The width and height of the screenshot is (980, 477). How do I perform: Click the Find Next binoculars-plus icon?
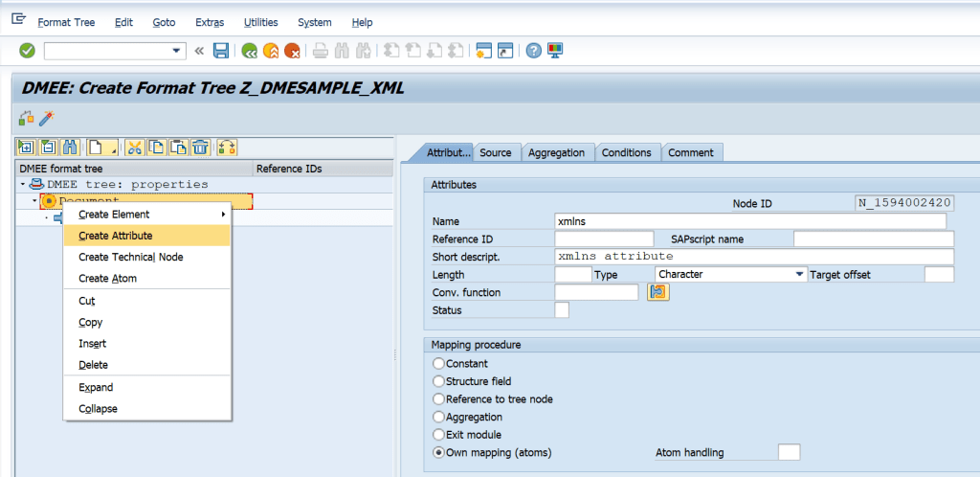click(363, 51)
